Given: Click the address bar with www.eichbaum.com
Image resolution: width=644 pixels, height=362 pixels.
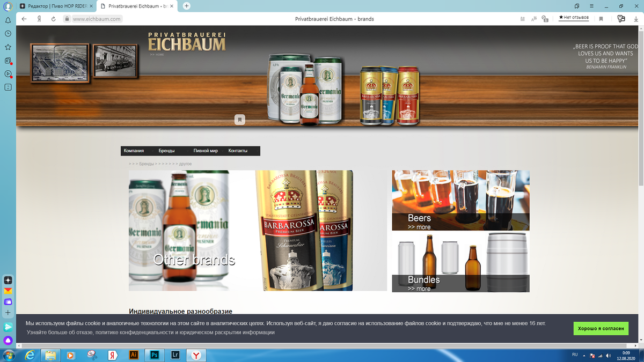Looking at the screenshot, I should 97,19.
